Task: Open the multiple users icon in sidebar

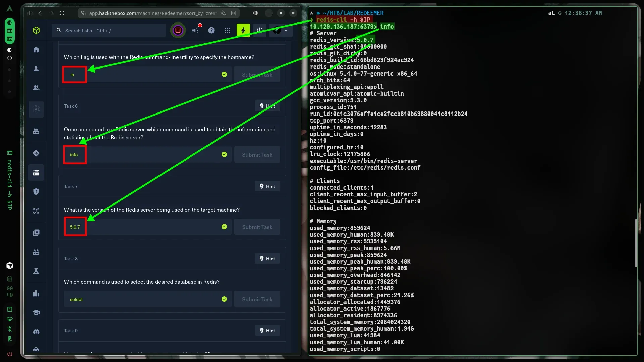Action: pos(36,88)
